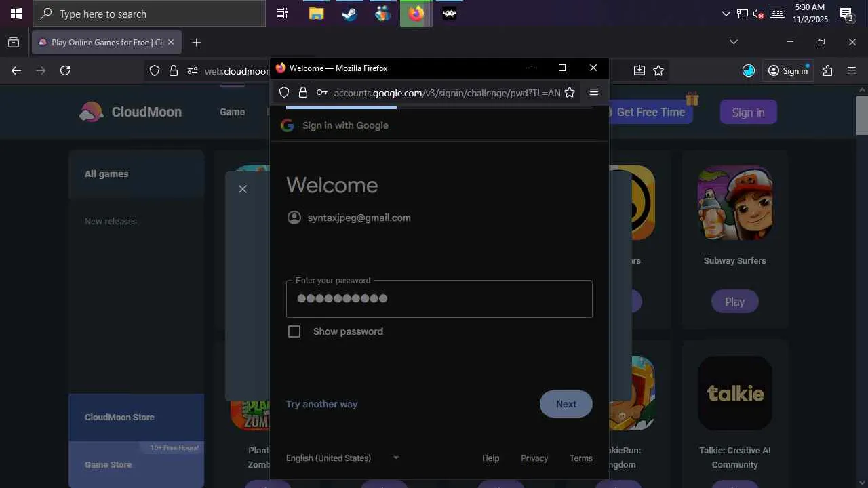Close the CloudMoon dialog with the X

(243, 189)
